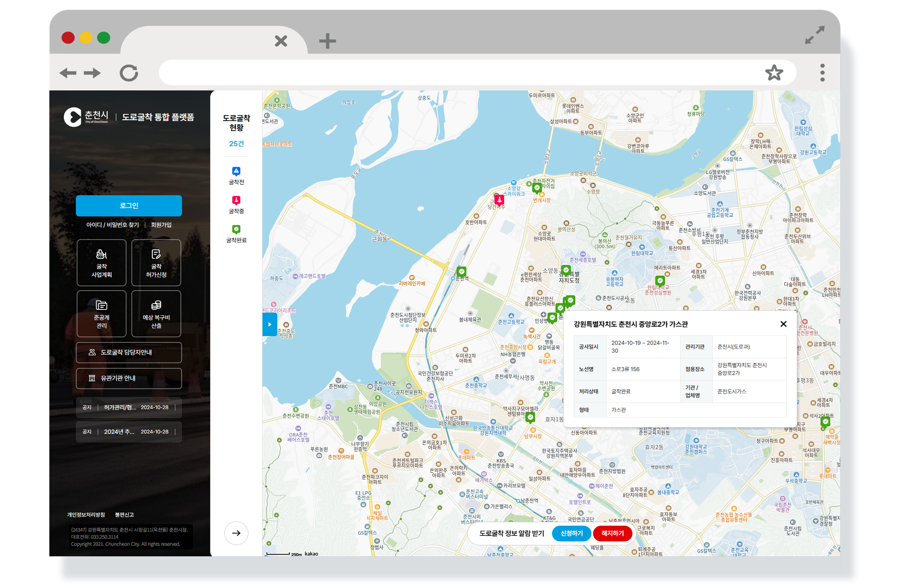Click the Chuncheon city logo
This screenshot has height=588, width=903.
(x=86, y=117)
